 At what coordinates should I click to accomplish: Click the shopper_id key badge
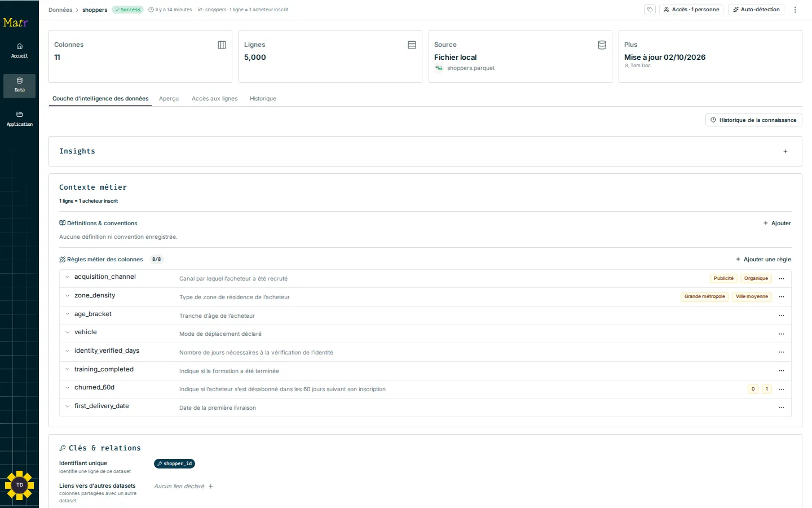coord(174,464)
